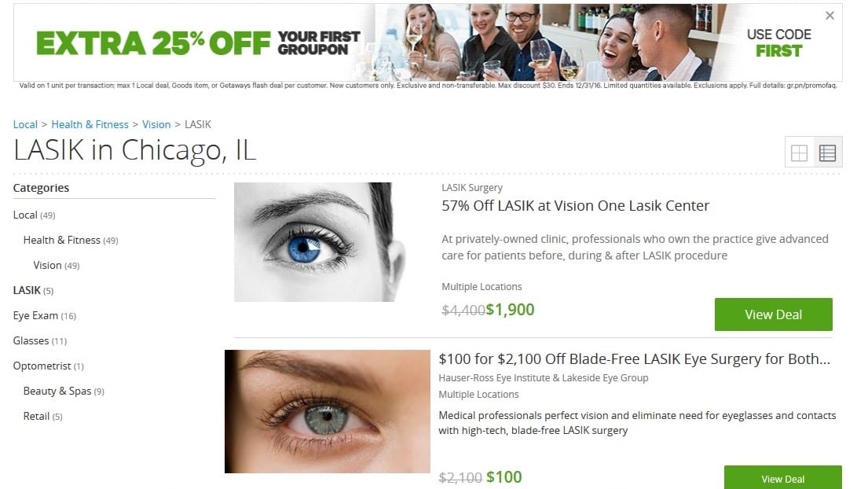This screenshot has height=489, width=868.
Task: Close the promo banner with X
Action: (x=830, y=16)
